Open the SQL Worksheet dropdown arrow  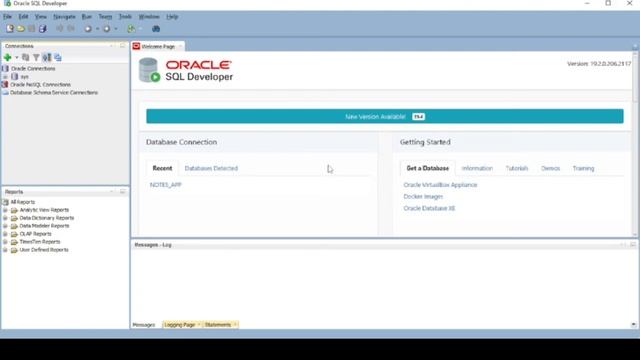pos(141,29)
